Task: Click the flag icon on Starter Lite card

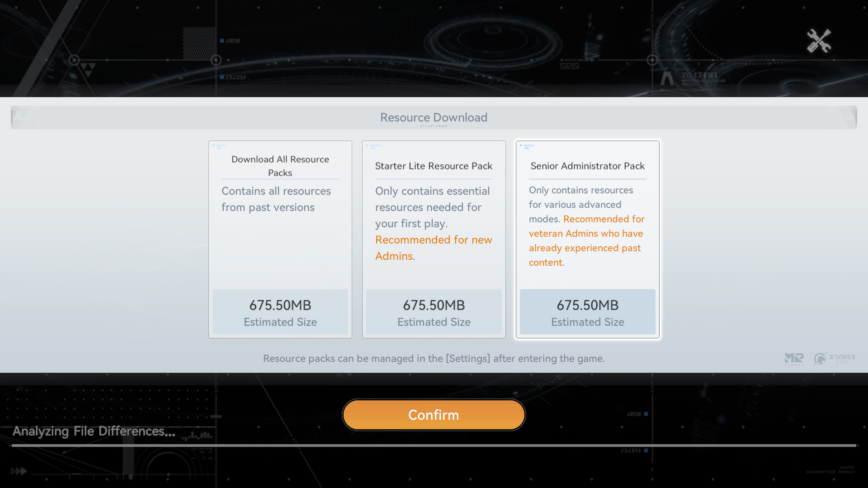Action: tap(368, 146)
